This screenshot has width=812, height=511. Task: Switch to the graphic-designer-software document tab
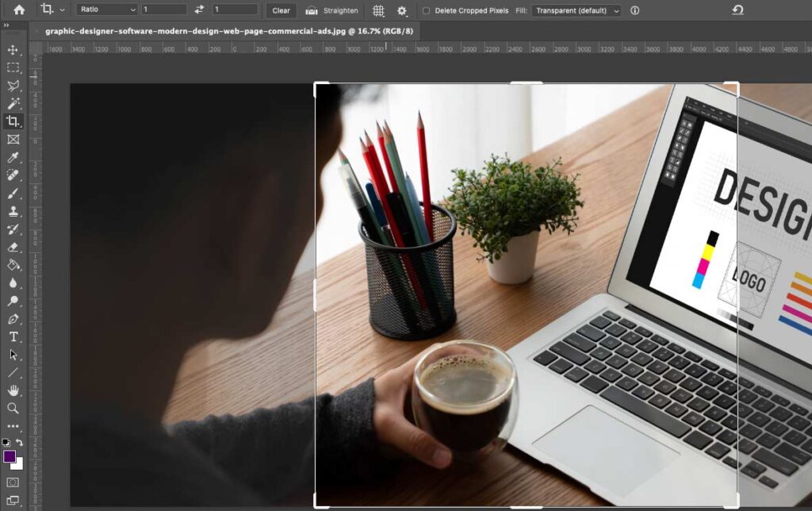point(229,31)
